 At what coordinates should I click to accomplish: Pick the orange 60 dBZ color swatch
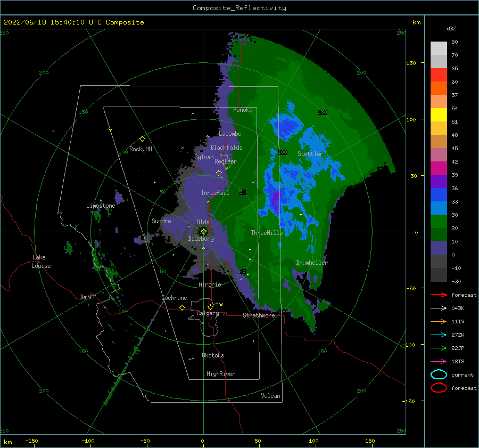tap(439, 88)
